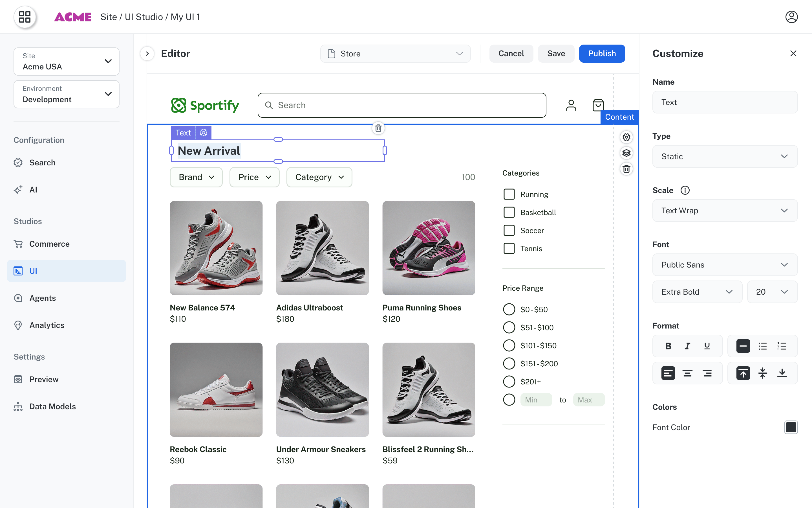Open Content block layers icon
Viewport: 812px width, 508px height.
point(626,153)
